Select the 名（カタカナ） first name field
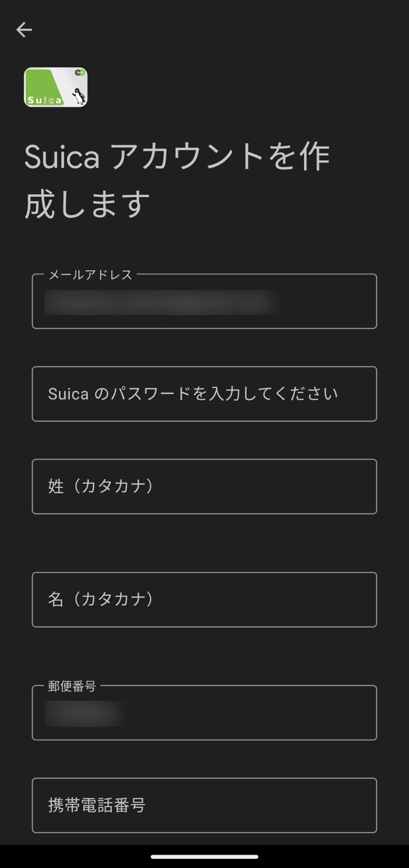The image size is (409, 868). (x=204, y=599)
